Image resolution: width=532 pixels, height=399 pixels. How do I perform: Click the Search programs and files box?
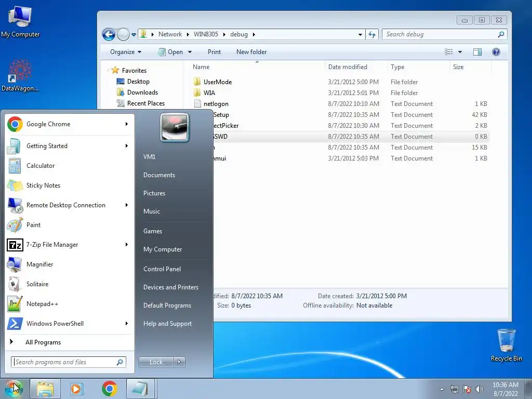[68, 362]
